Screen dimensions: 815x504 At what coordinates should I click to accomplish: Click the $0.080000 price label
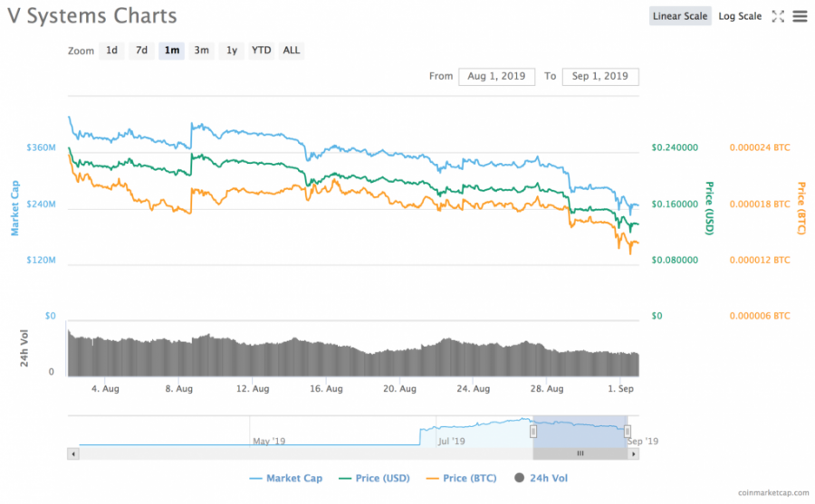pos(675,260)
